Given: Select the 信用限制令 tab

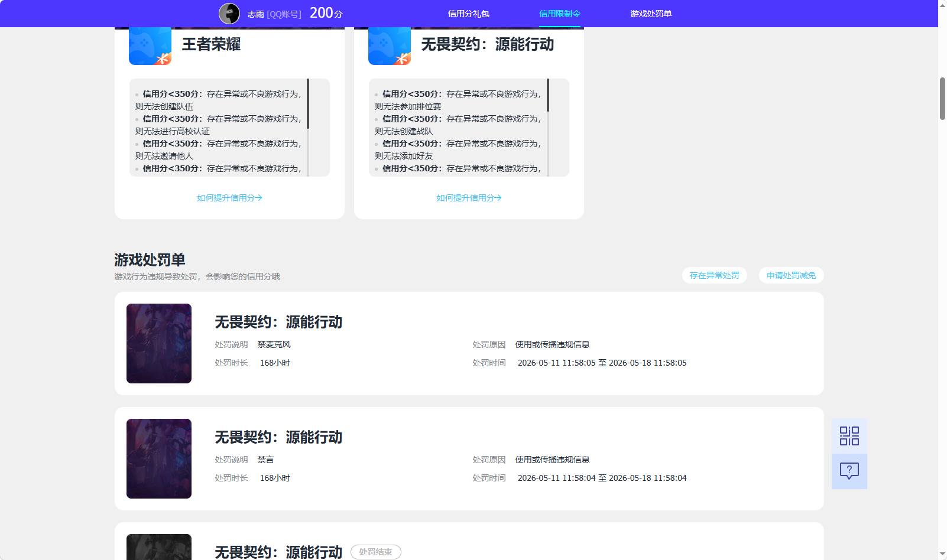Looking at the screenshot, I should 560,14.
